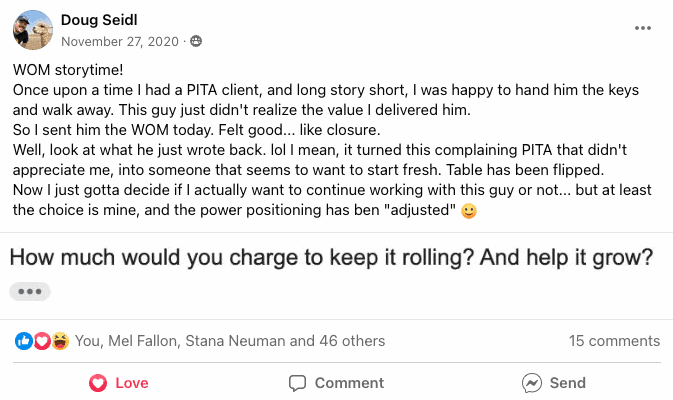Click the Love reaction label

[132, 383]
